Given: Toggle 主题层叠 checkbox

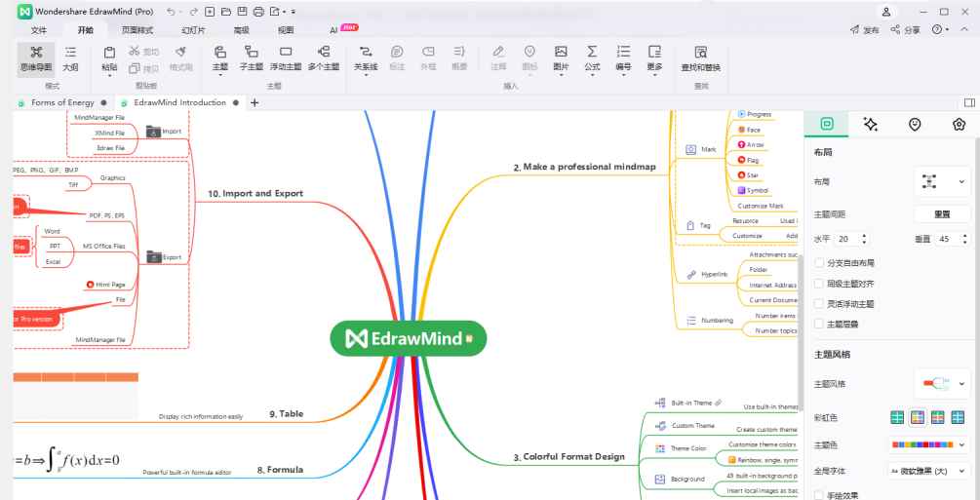Looking at the screenshot, I should point(819,325).
